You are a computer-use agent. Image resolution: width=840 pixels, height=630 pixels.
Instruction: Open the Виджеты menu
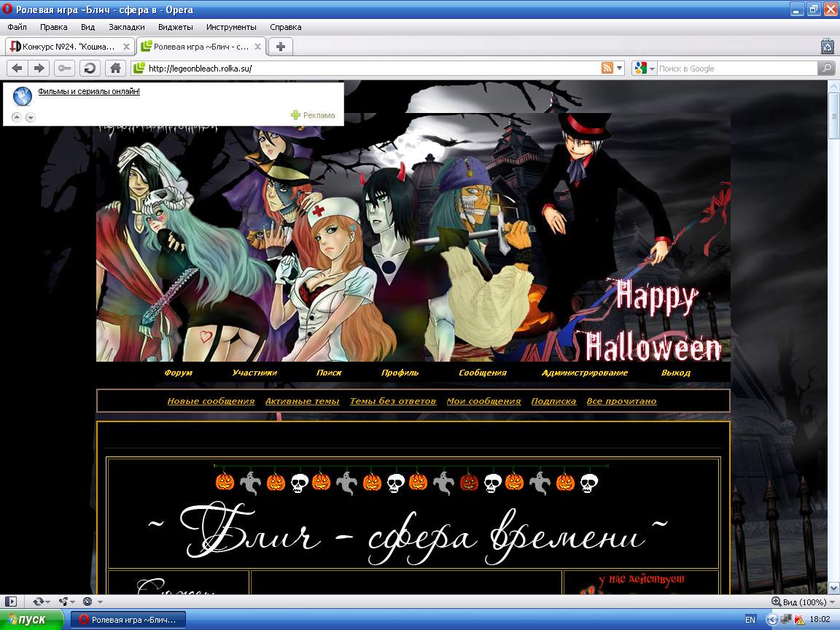click(x=175, y=27)
